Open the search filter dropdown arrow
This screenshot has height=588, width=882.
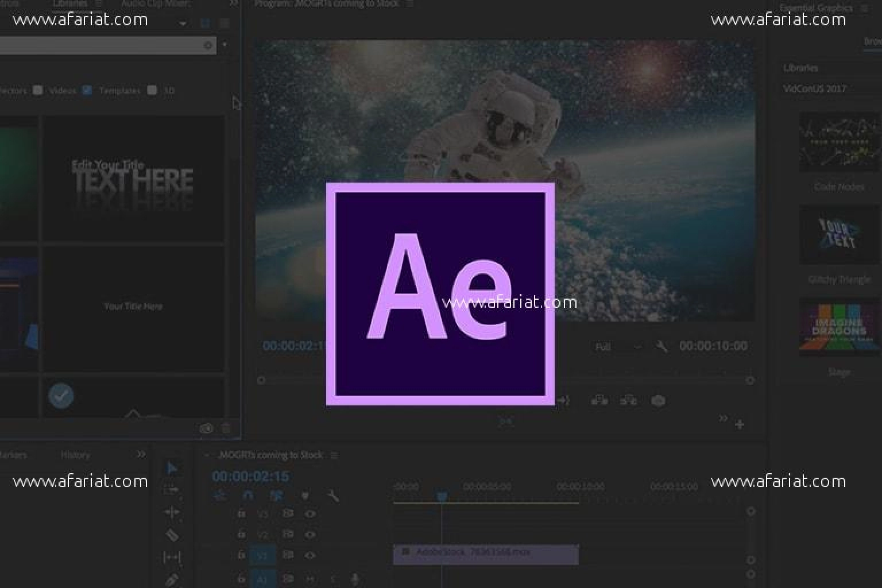tap(225, 45)
